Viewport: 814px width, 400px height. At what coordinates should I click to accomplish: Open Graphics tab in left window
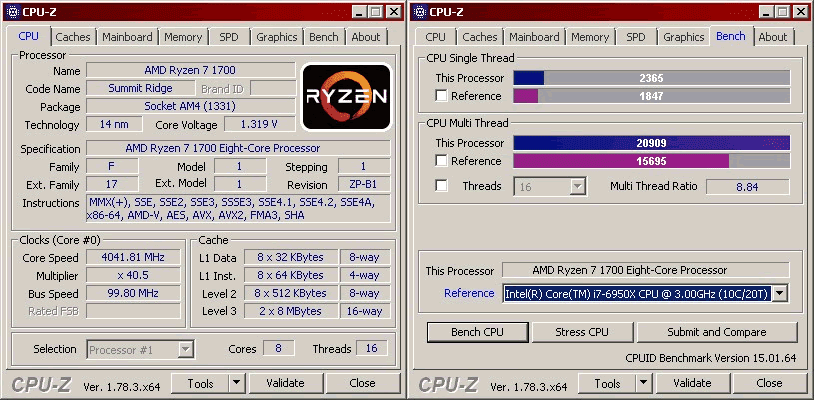pyautogui.click(x=277, y=37)
